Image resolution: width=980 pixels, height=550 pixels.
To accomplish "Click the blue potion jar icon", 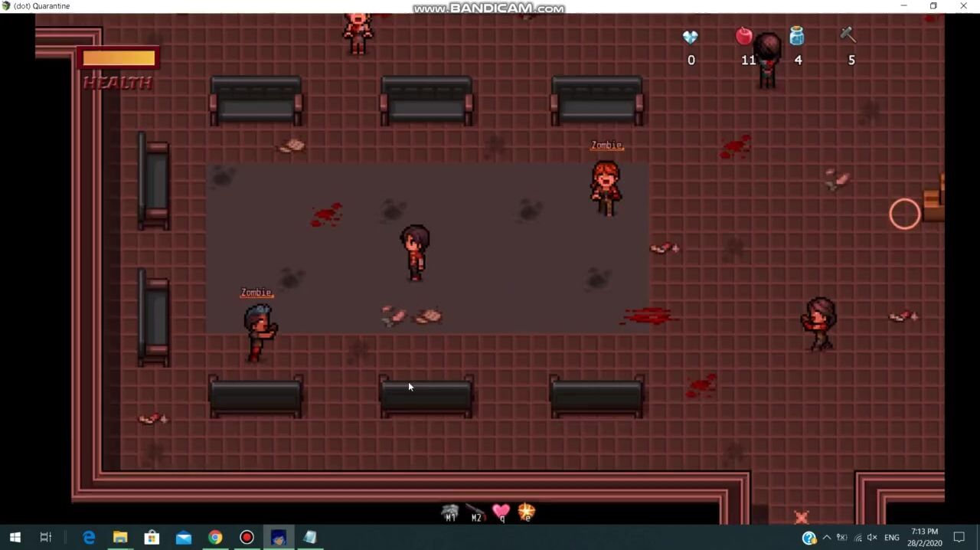I will pos(797,36).
